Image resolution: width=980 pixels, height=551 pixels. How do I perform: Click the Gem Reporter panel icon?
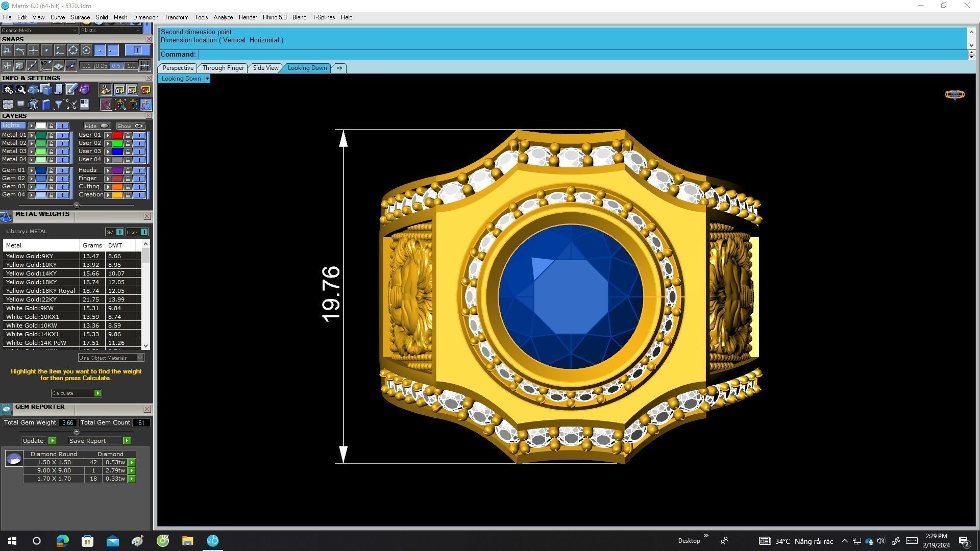6,409
